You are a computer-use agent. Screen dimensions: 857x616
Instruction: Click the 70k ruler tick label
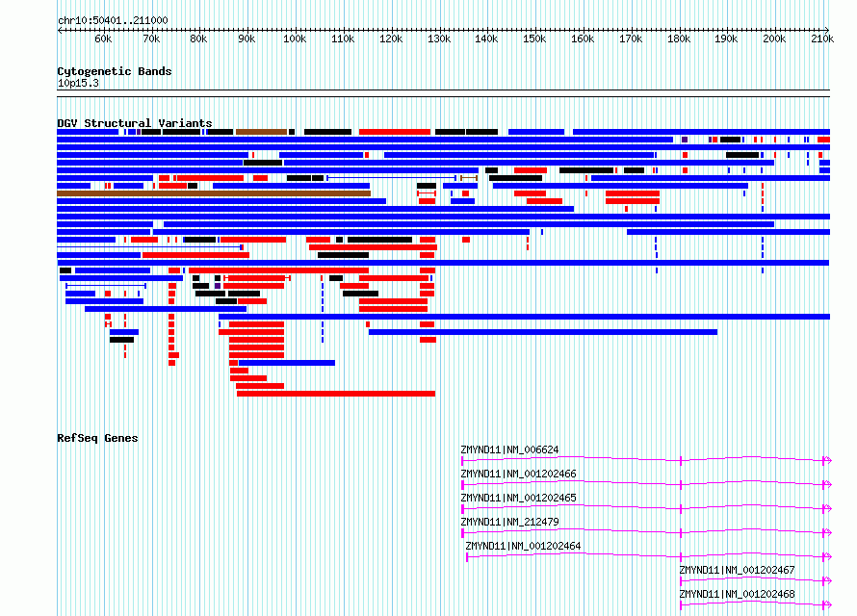(151, 38)
